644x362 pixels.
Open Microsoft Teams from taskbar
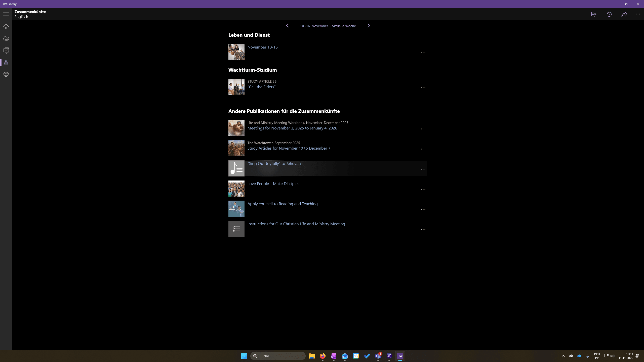378,356
